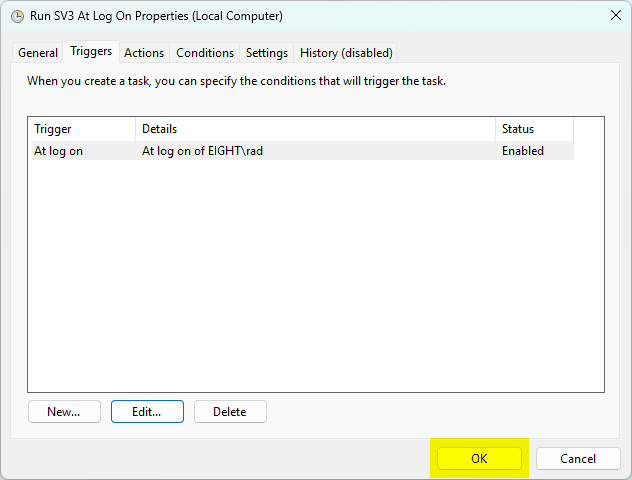Cancel the dialog

point(578,458)
